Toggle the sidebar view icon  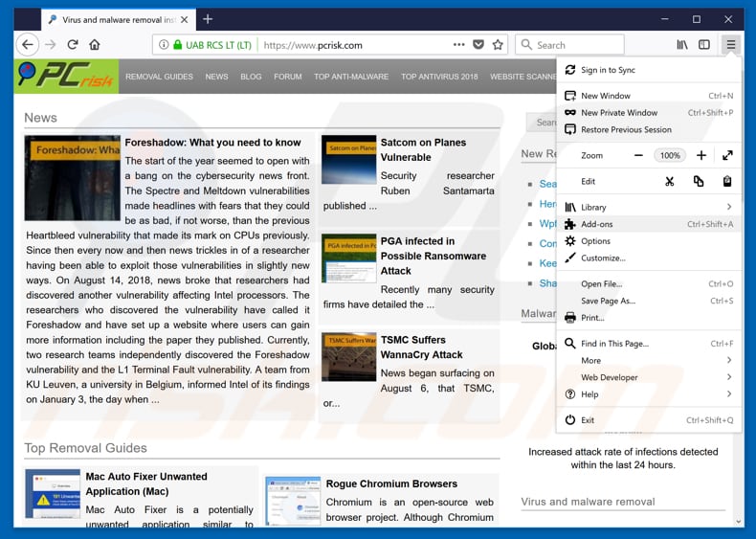pos(704,45)
